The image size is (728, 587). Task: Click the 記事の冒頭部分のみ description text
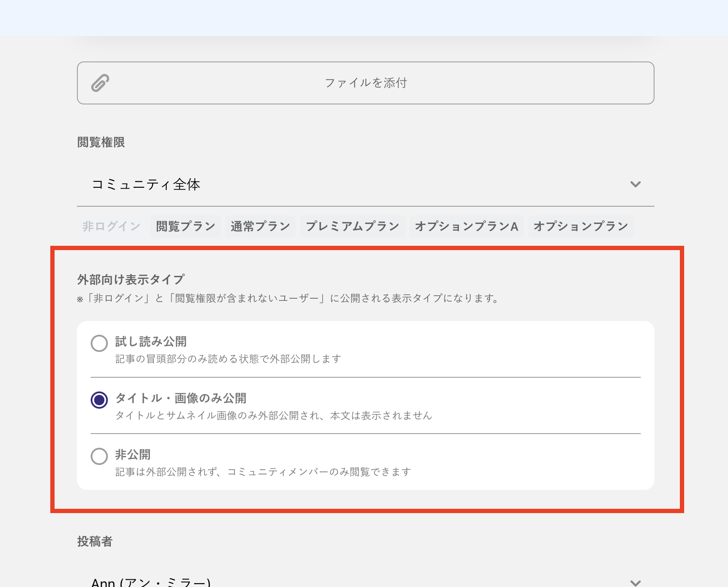point(228,359)
